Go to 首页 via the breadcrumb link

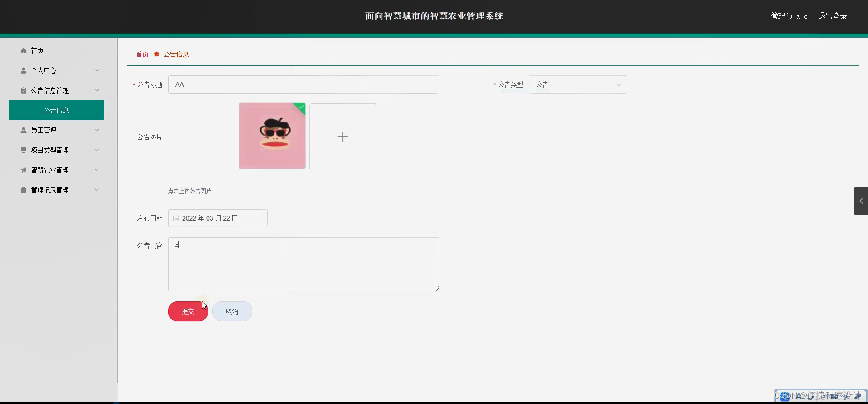point(142,54)
